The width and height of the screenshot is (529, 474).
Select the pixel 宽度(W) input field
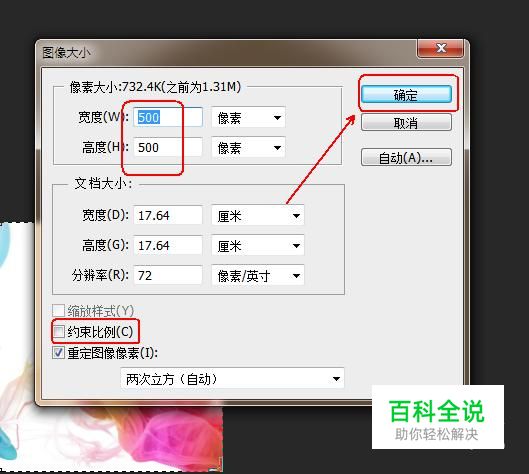point(168,117)
